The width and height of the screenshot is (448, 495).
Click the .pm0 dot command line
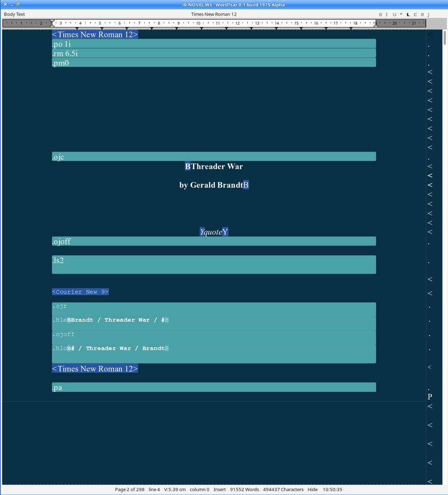tap(214, 63)
